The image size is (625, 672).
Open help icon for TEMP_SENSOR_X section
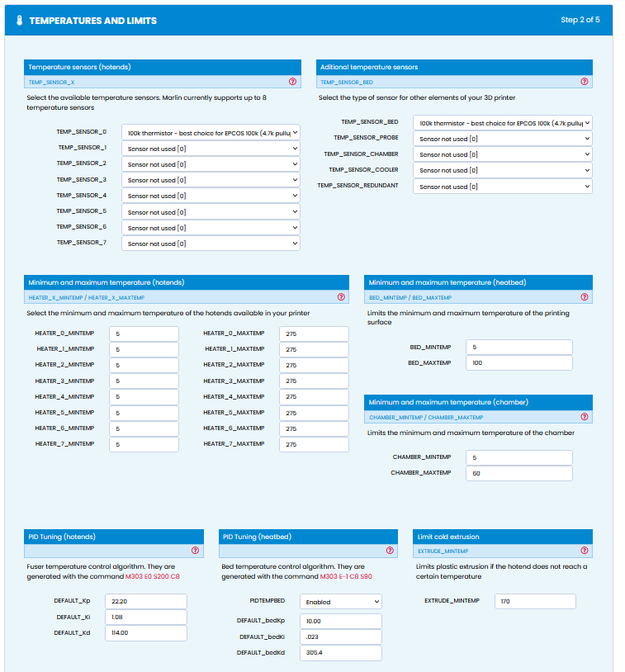pyautogui.click(x=292, y=82)
